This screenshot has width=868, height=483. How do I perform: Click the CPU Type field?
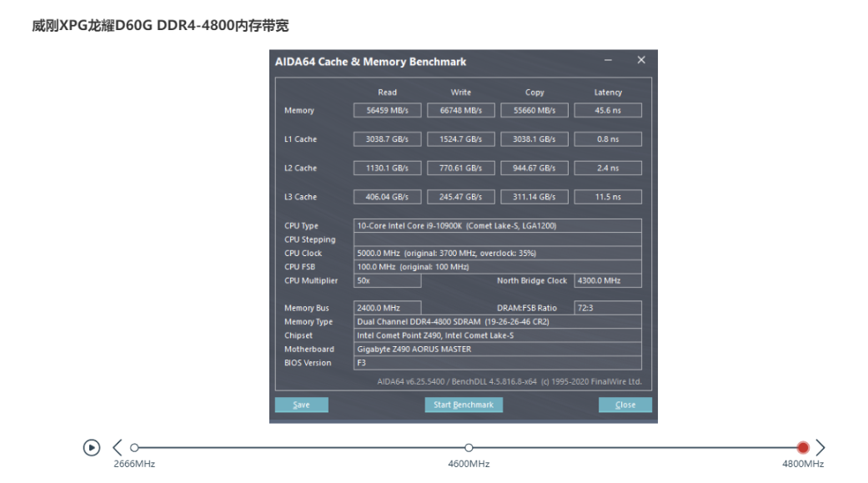(x=498, y=226)
